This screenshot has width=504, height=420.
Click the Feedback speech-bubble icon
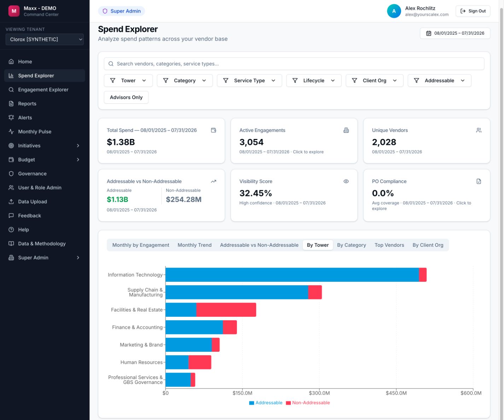11,216
